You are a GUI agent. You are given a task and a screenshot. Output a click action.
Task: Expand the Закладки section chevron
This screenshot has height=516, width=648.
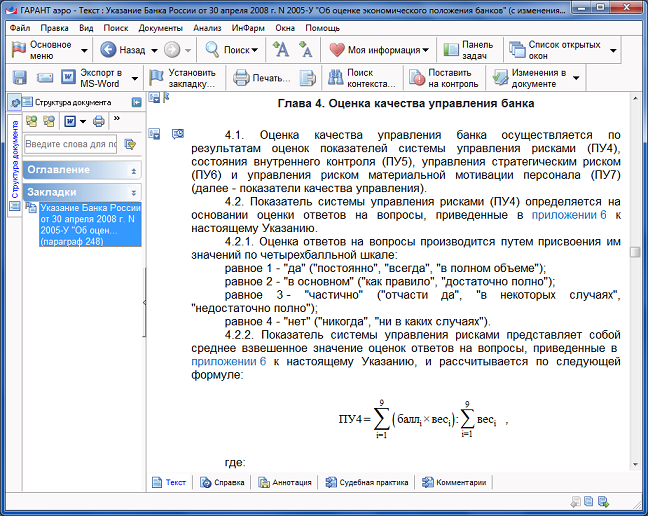point(134,191)
